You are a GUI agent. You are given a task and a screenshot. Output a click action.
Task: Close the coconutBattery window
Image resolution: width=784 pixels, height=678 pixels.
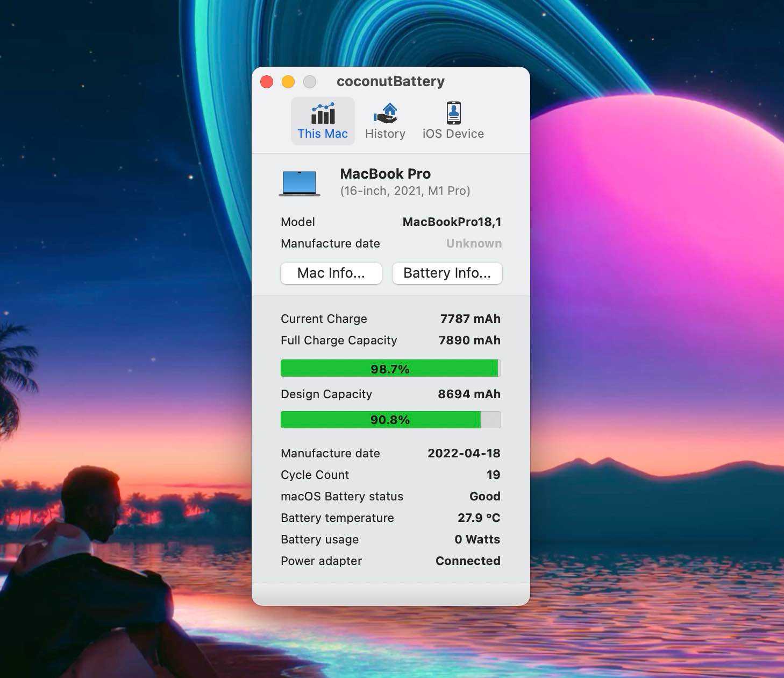point(267,81)
